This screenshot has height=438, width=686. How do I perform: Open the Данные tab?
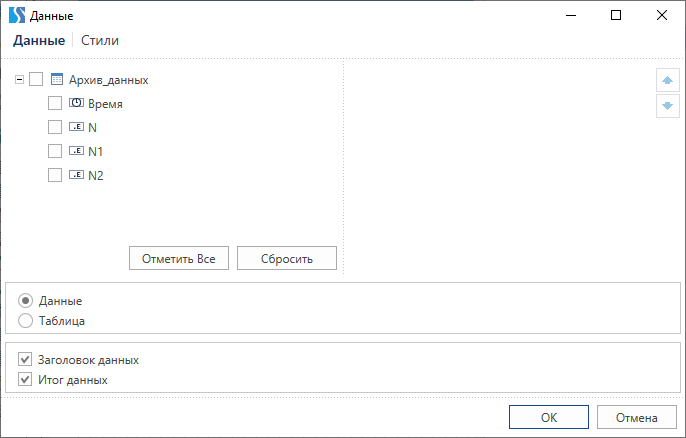(38, 41)
